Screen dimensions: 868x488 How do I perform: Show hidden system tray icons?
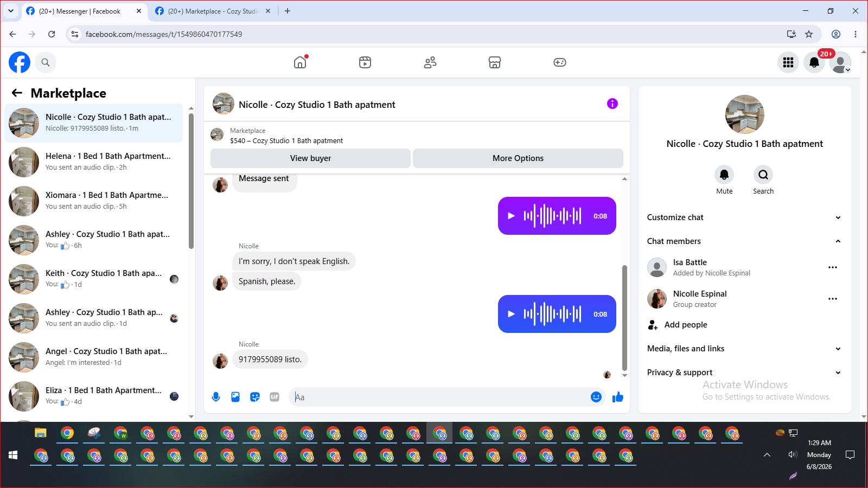click(x=767, y=455)
